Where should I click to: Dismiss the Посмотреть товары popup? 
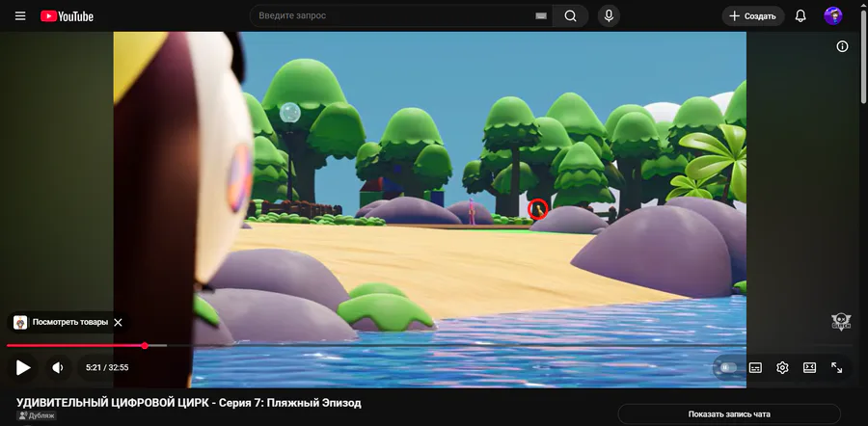point(118,322)
